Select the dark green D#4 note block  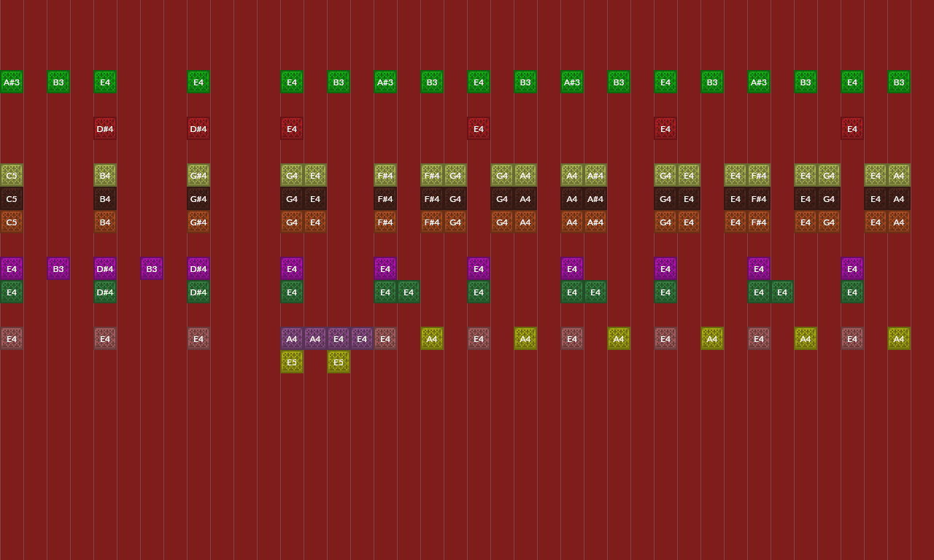click(x=105, y=292)
